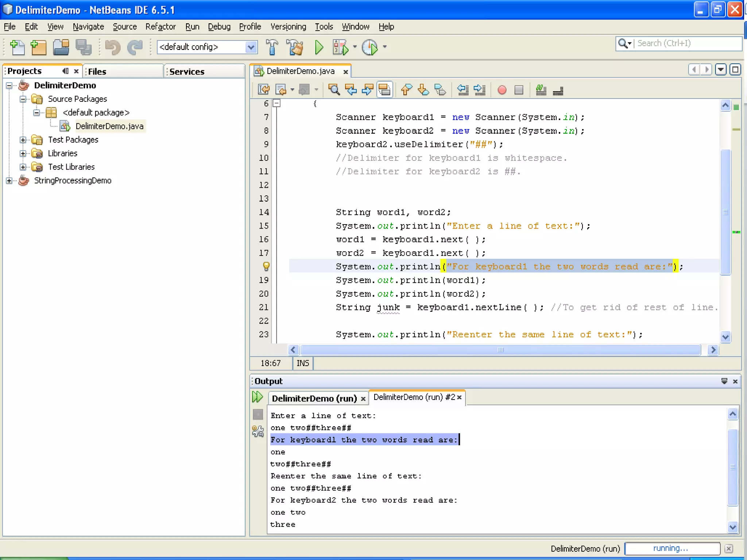Click Clean and Build Main Project icon

pyautogui.click(x=295, y=47)
